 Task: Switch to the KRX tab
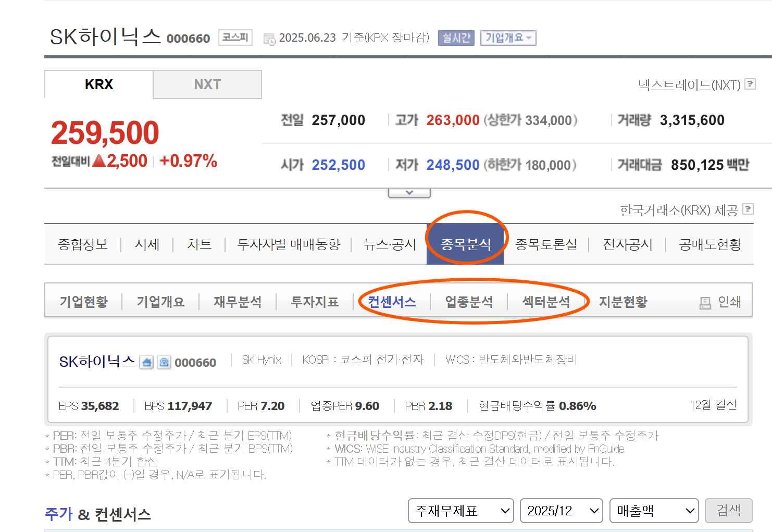[99, 84]
